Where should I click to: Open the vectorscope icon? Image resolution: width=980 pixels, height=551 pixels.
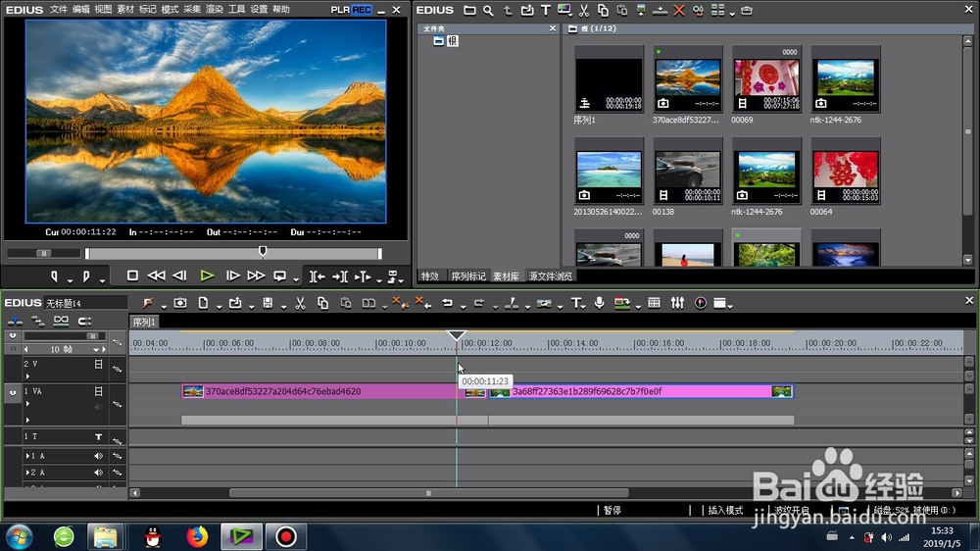[701, 303]
